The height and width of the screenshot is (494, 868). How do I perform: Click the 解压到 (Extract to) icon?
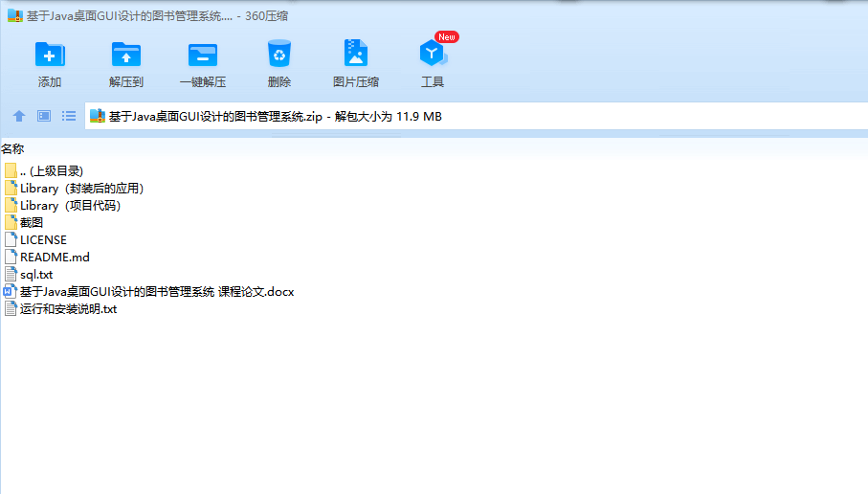(126, 55)
